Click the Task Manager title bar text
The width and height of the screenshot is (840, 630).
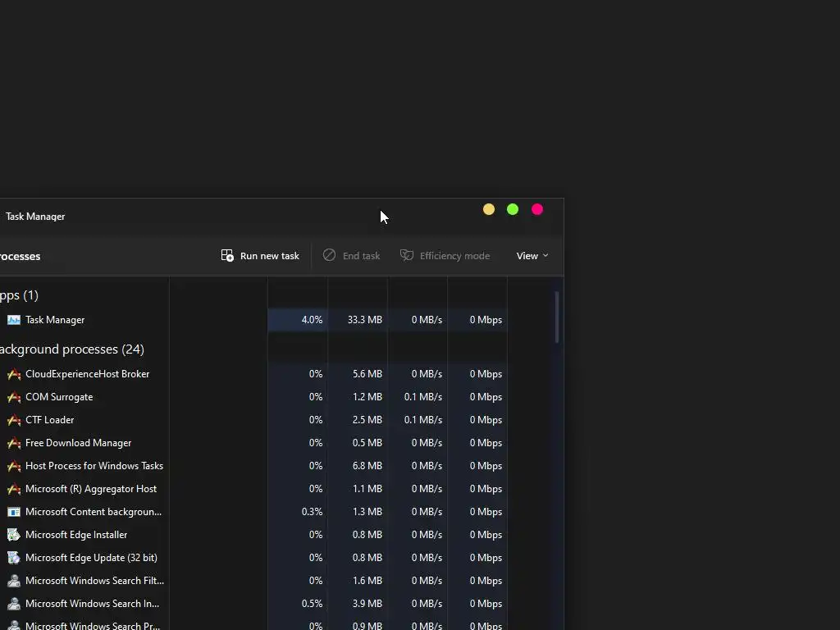click(x=35, y=217)
